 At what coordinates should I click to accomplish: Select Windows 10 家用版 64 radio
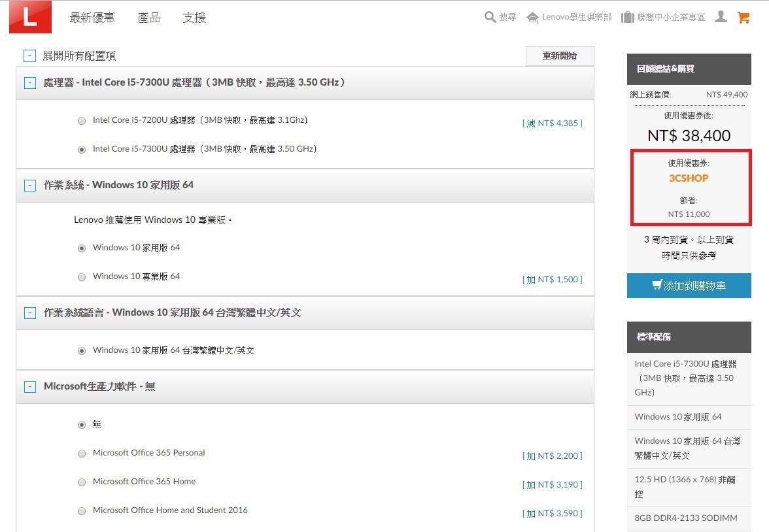(x=81, y=248)
